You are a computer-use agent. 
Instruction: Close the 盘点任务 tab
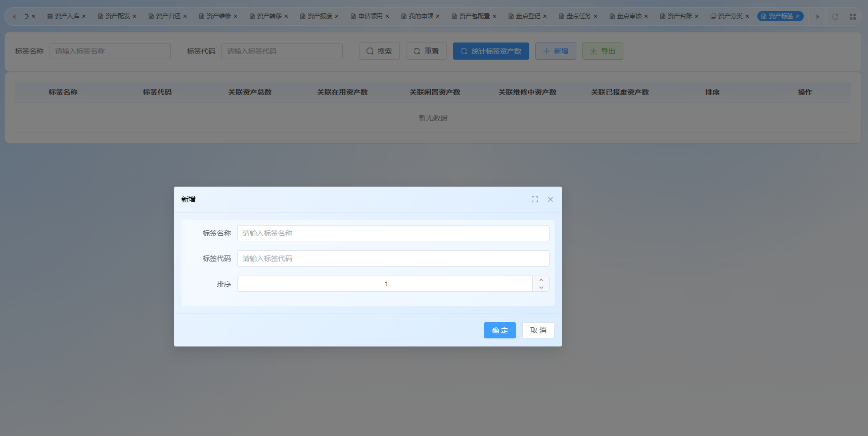(596, 16)
